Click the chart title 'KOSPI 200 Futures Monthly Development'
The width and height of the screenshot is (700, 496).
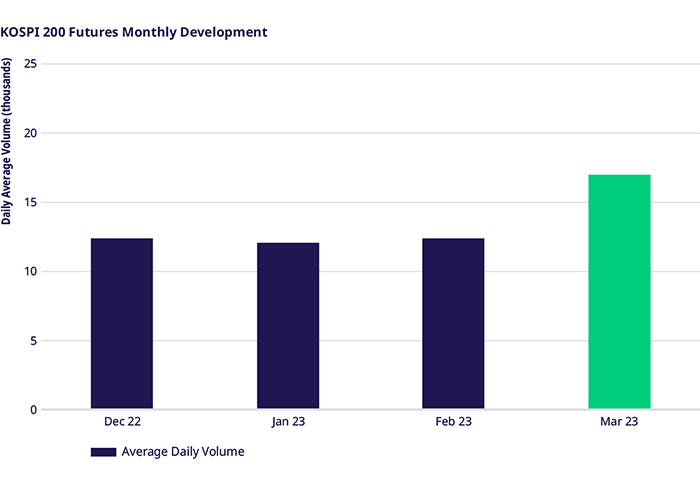click(x=134, y=32)
